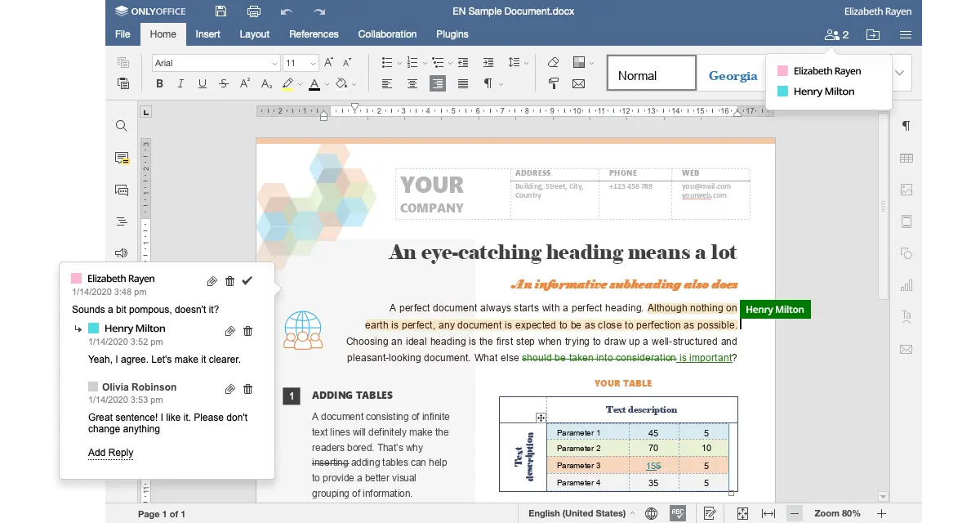Open Navigation panel in left sidebar
This screenshot has width=980, height=523.
(x=122, y=221)
